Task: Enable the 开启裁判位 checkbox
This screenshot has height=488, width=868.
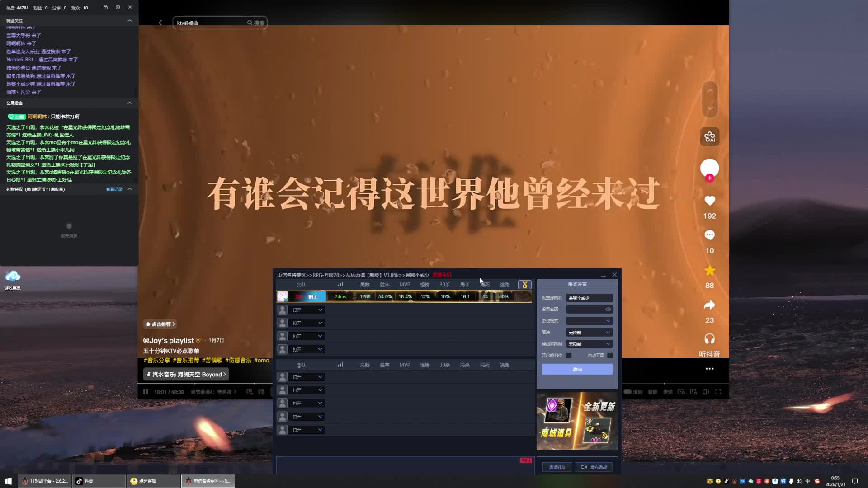Action: (569, 356)
